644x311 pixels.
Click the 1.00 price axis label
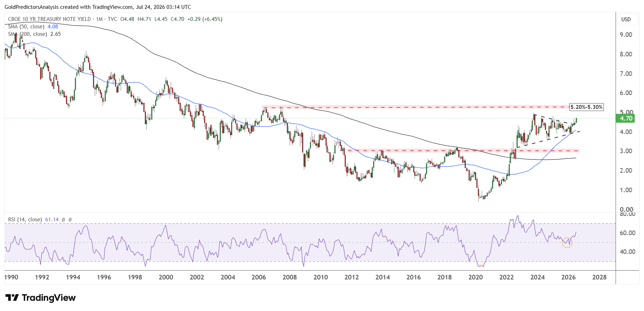[626, 190]
